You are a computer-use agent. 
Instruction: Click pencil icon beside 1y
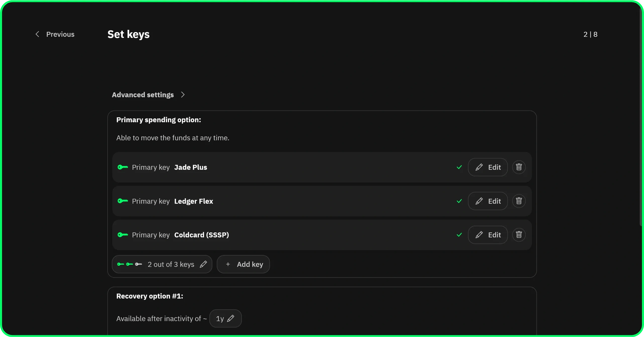231,318
